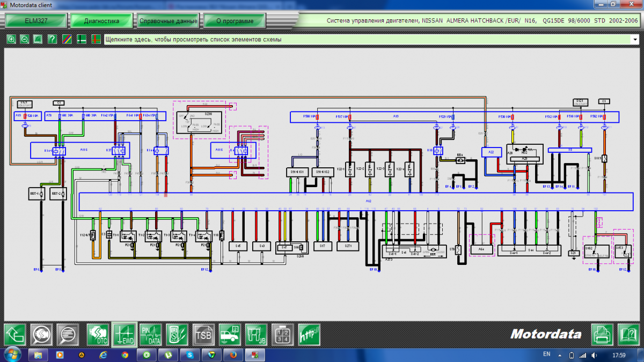Toggle red-green wire highlight icon
Screen dimensions: 644x362
point(96,39)
